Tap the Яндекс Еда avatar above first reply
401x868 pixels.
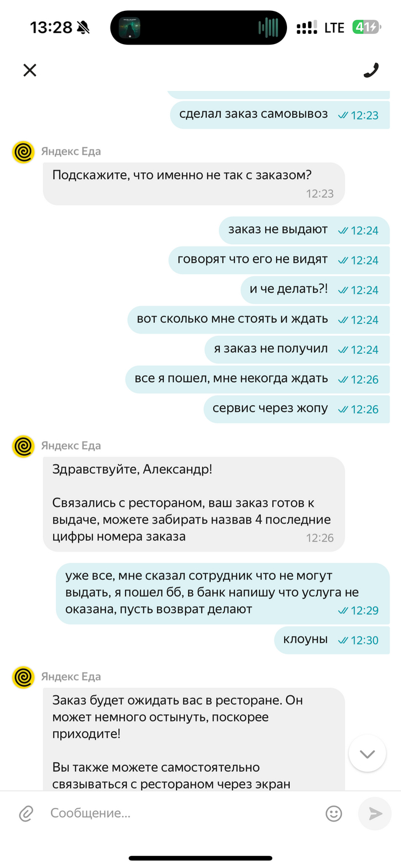click(23, 152)
